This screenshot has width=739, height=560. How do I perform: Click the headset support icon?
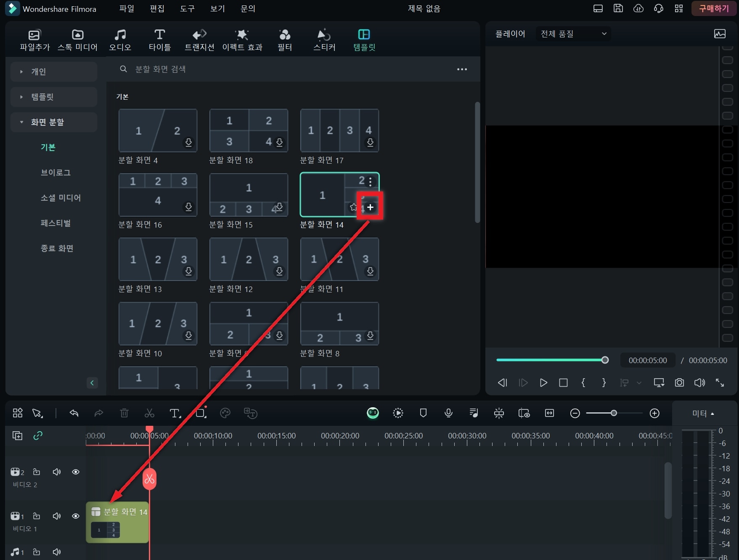tap(658, 8)
